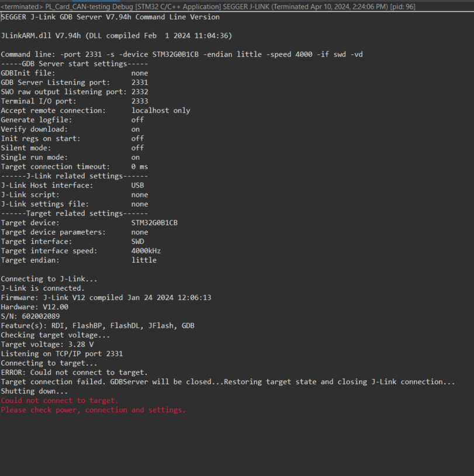
Task: Click the red 'Please check power' line
Action: point(94,410)
